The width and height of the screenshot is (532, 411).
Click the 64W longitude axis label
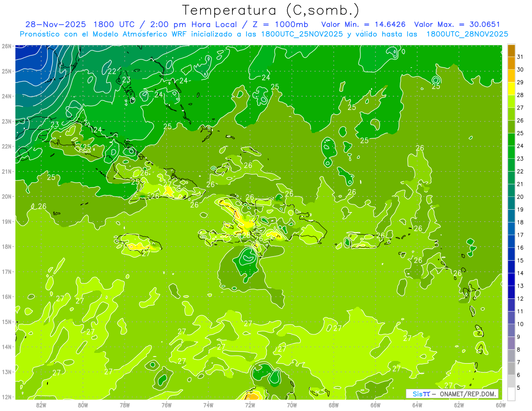pyautogui.click(x=417, y=405)
